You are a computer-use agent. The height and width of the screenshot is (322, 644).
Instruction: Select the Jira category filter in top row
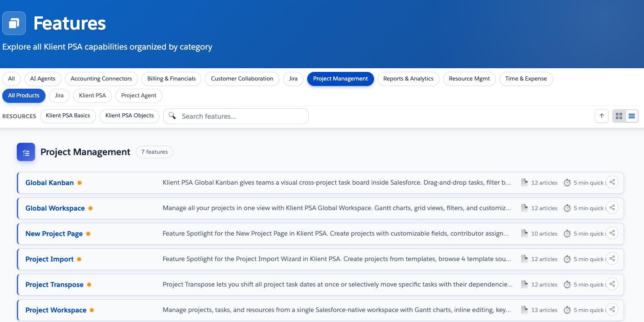coord(293,79)
